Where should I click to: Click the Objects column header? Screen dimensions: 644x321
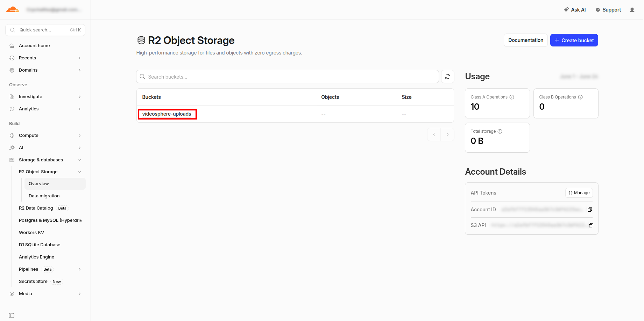tap(330, 97)
